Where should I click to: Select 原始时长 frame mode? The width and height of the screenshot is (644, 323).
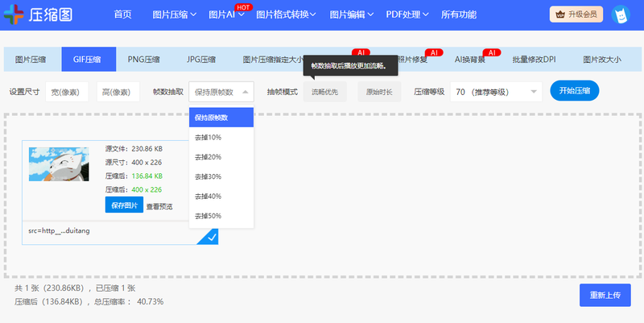pos(378,92)
